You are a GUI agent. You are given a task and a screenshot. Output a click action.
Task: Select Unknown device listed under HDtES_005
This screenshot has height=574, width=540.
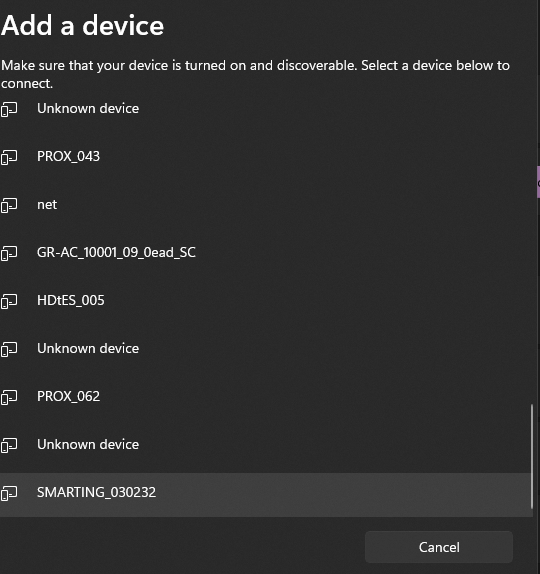[266, 348]
